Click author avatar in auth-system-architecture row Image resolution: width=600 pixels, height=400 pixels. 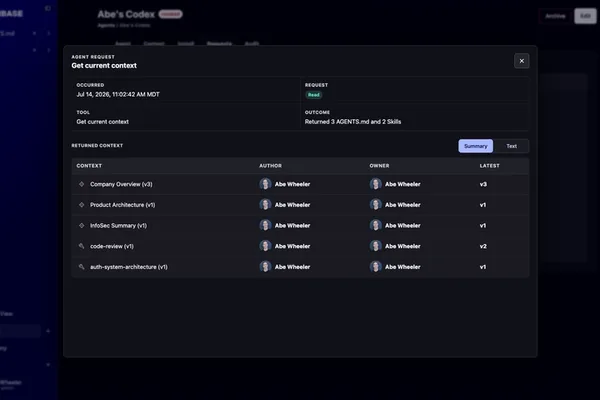click(265, 267)
